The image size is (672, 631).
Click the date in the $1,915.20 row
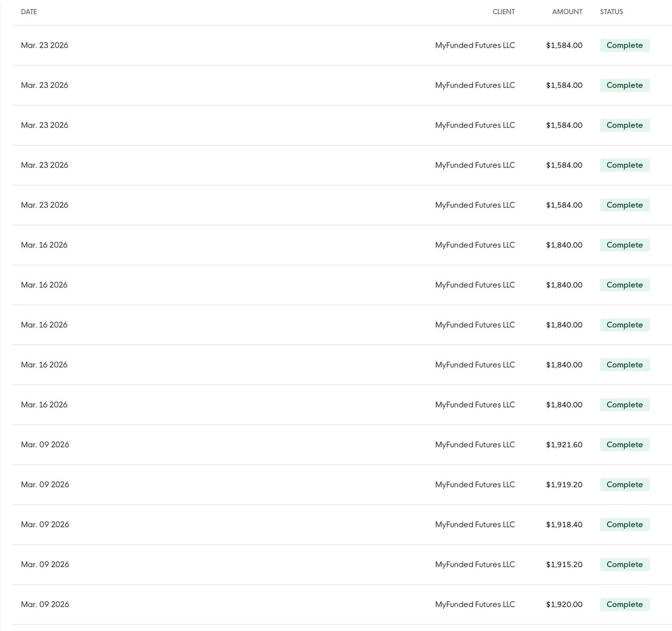pos(45,564)
